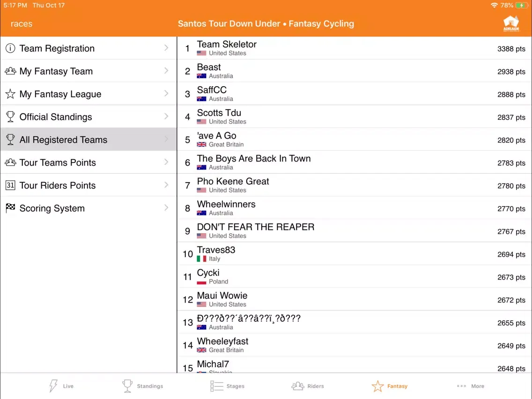Viewport: 532px width, 399px height.
Task: Open My Fantasy Team chevron arrow
Action: pos(166,71)
